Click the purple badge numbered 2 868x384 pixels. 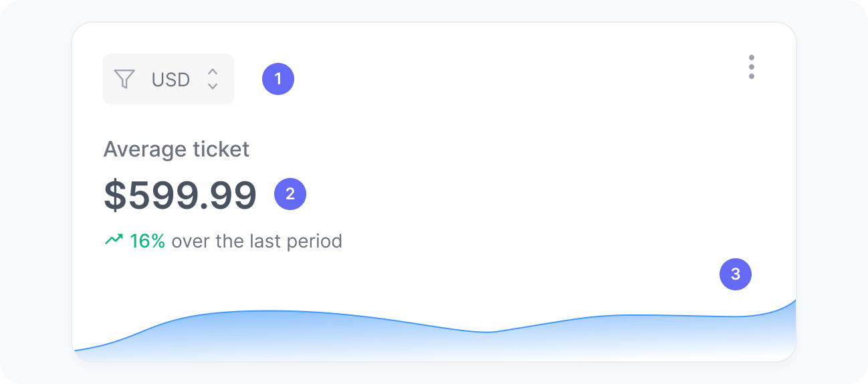pyautogui.click(x=290, y=194)
